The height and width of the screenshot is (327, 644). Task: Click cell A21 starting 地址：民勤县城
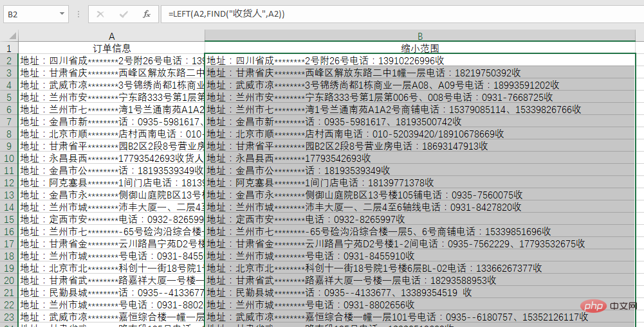pyautogui.click(x=112, y=292)
